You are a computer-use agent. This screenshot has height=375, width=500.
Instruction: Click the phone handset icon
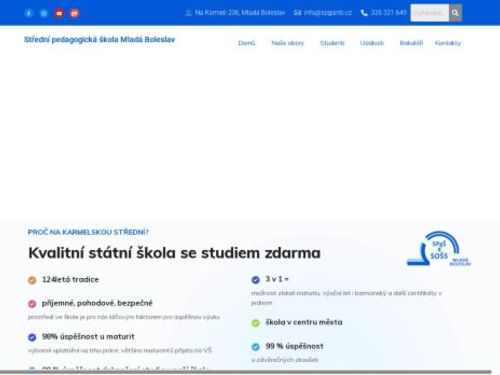coord(364,13)
